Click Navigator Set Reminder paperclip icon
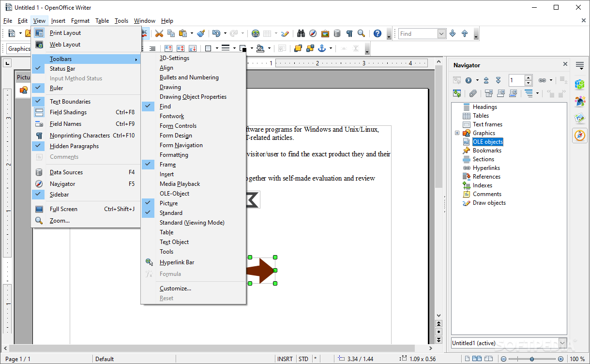 click(473, 93)
